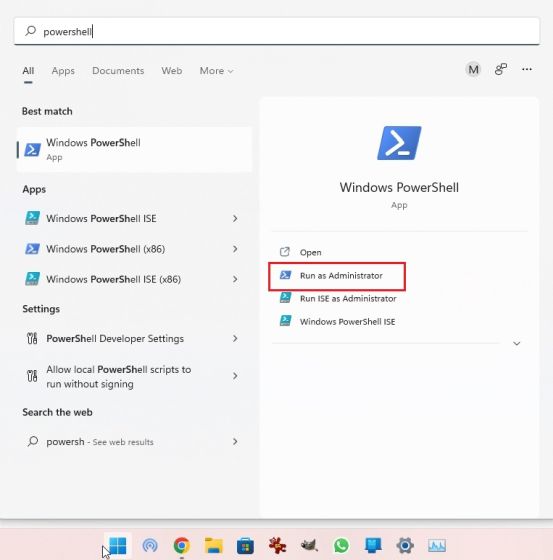
Task: Click the Run ISE as Administrator icon
Action: pos(285,298)
